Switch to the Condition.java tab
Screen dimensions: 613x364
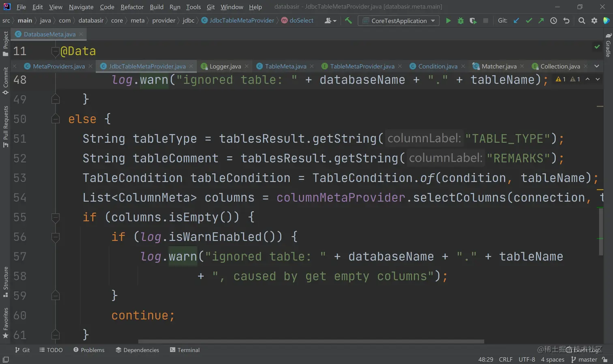pyautogui.click(x=437, y=66)
